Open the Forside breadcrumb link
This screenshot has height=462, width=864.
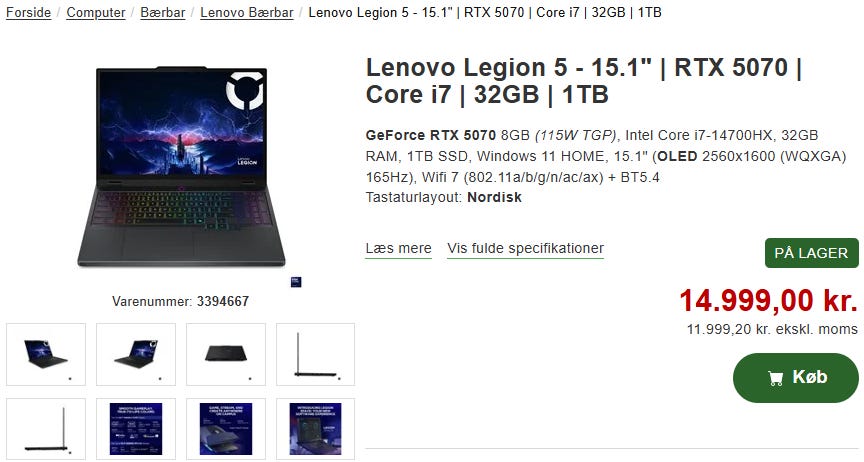point(28,12)
